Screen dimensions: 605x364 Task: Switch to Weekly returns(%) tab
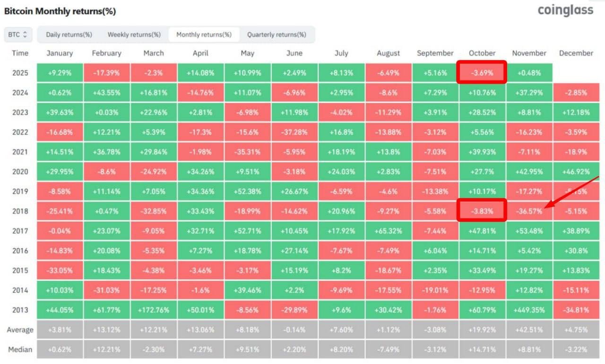click(x=134, y=35)
